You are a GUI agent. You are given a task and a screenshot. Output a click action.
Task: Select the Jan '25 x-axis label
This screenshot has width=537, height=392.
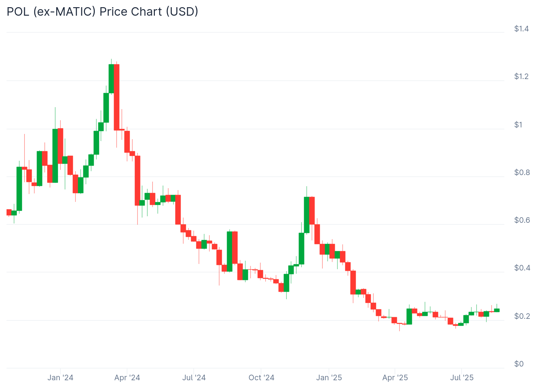[329, 378]
